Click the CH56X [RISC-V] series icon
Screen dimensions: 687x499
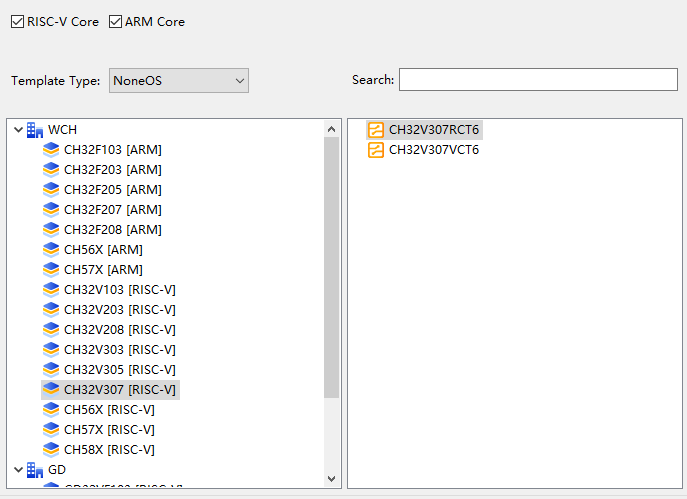coord(51,410)
